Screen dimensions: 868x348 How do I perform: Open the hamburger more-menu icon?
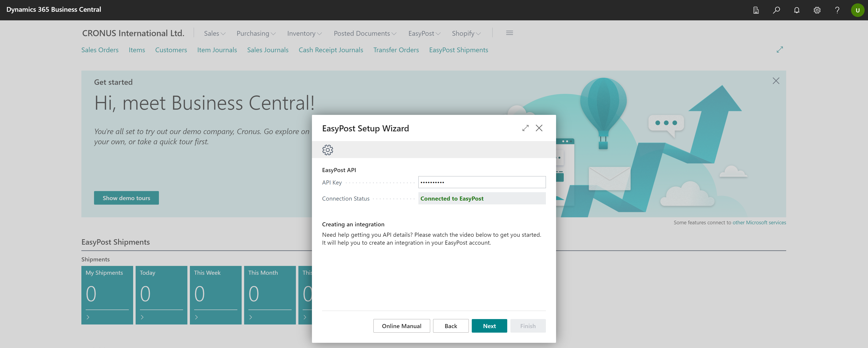[x=509, y=33]
